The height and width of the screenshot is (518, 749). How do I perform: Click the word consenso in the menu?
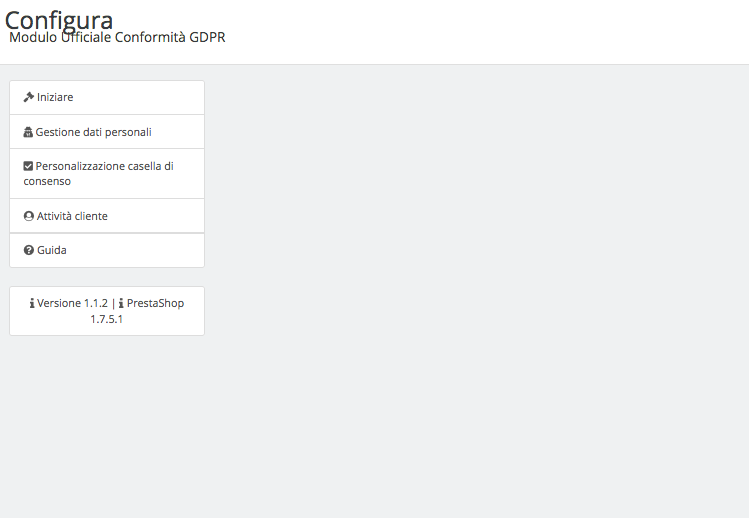pos(47,182)
